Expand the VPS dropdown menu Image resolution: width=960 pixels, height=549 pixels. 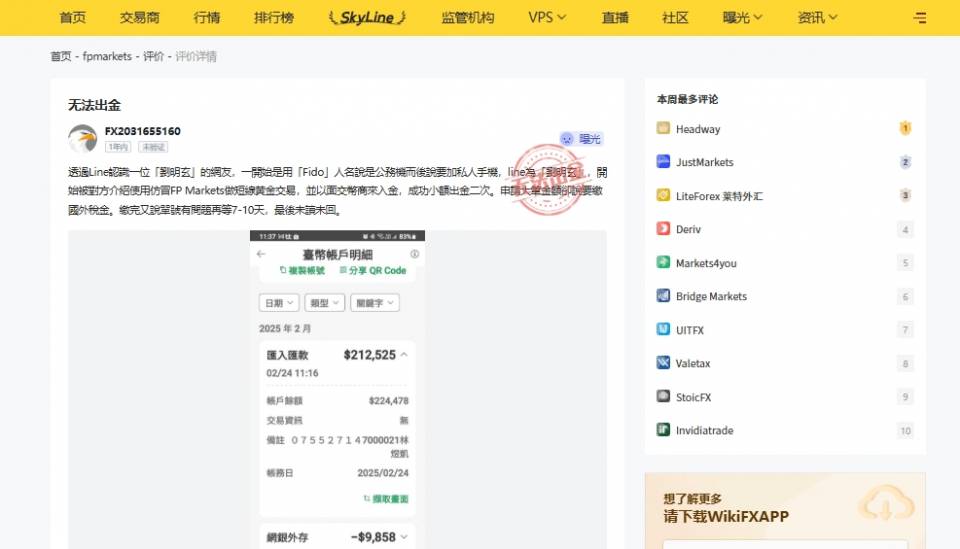click(x=547, y=18)
